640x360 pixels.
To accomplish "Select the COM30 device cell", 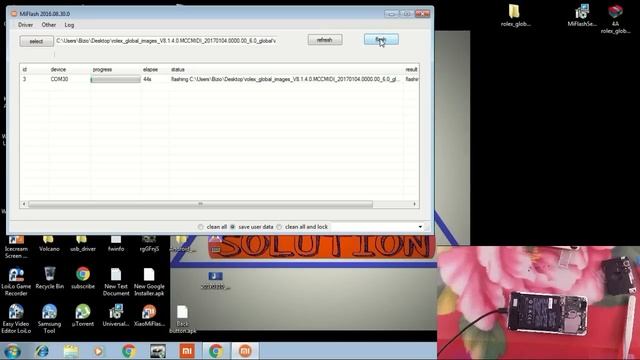I will [59, 79].
